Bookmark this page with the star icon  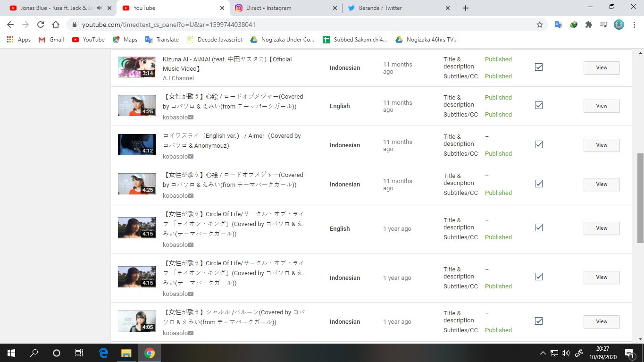[540, 25]
